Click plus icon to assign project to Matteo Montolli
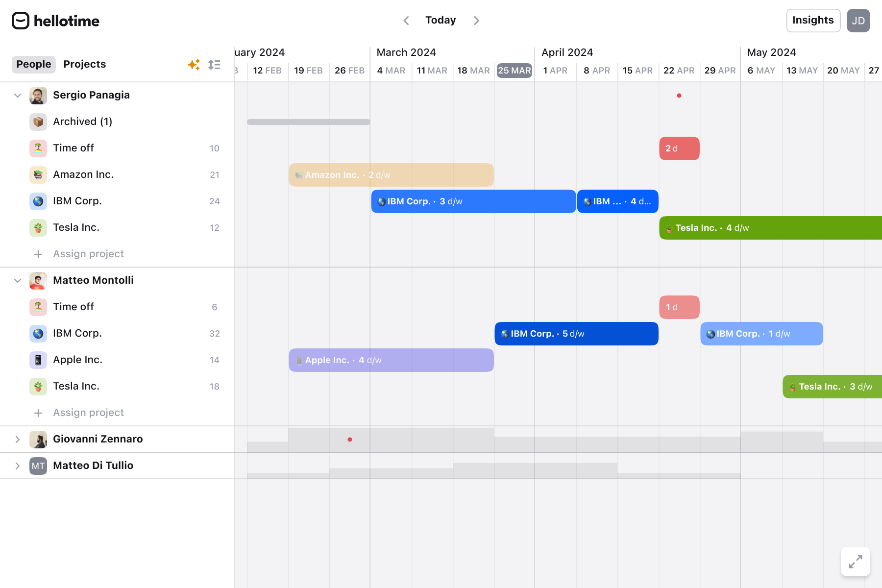Screen dimensions: 882x588 click(38, 413)
